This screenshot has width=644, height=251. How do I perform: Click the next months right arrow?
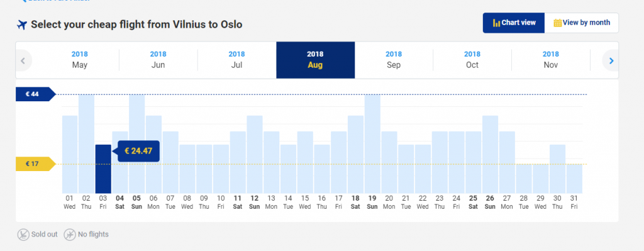(611, 60)
